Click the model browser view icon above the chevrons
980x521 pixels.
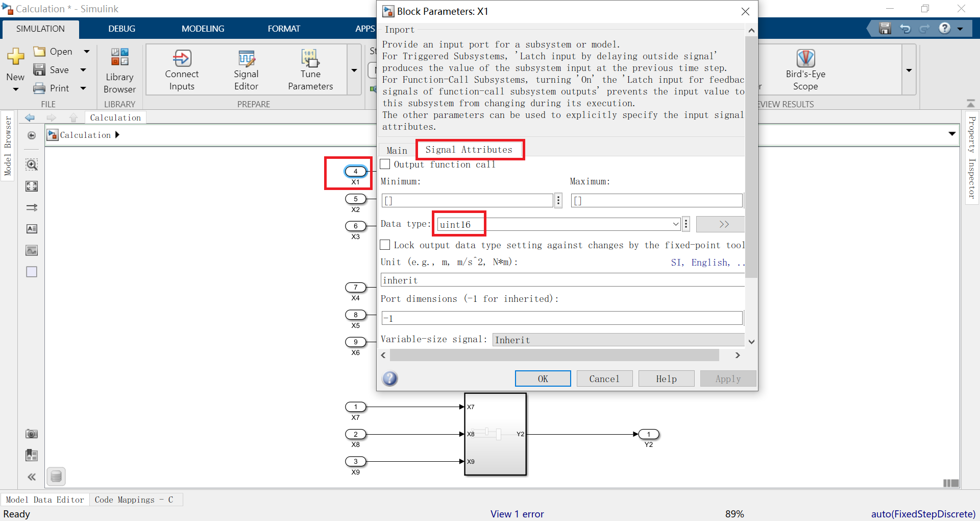[32, 455]
